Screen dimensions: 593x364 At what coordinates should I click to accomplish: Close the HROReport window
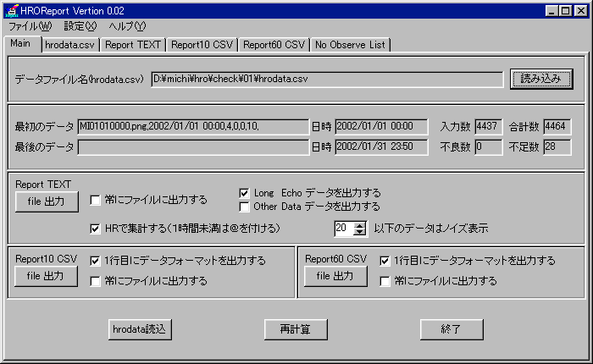click(x=580, y=11)
